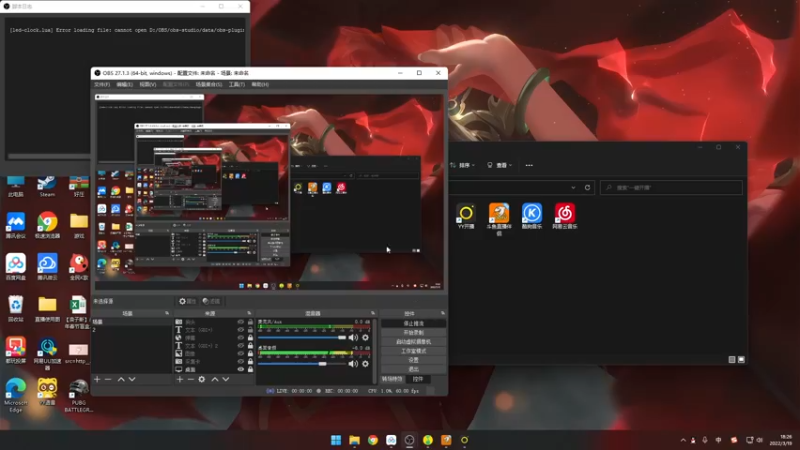Select the 腾讯会议 desktop icon

pos(16,226)
